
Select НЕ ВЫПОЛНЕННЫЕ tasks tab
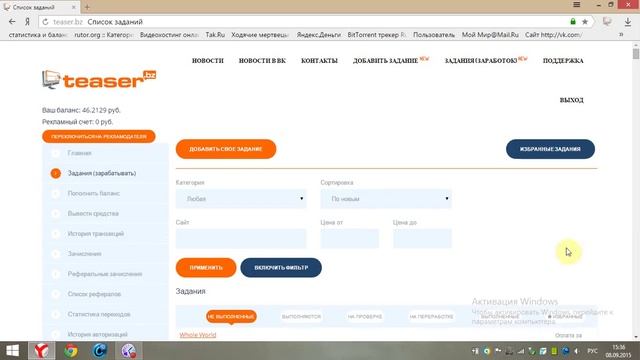point(231,316)
